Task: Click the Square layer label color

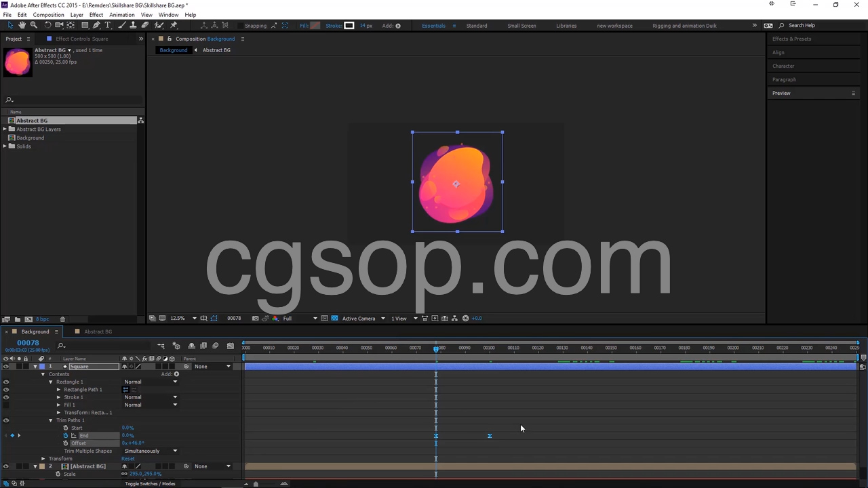Action: tap(42, 367)
